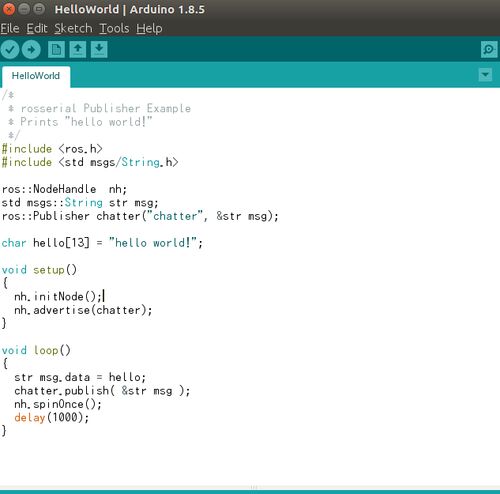
Task: Upload sketch with the arrow button
Action: pos(31,50)
